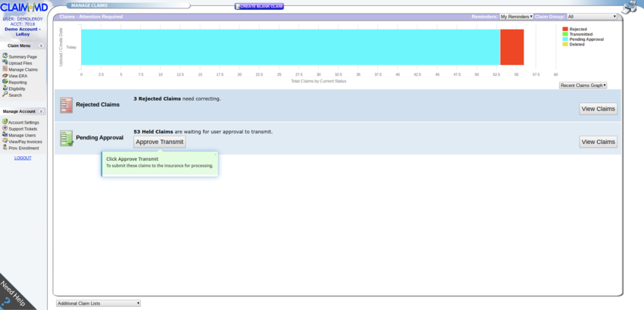Click the Support Tickets icon
Viewport: 644px width, 310px height.
(x=5, y=128)
